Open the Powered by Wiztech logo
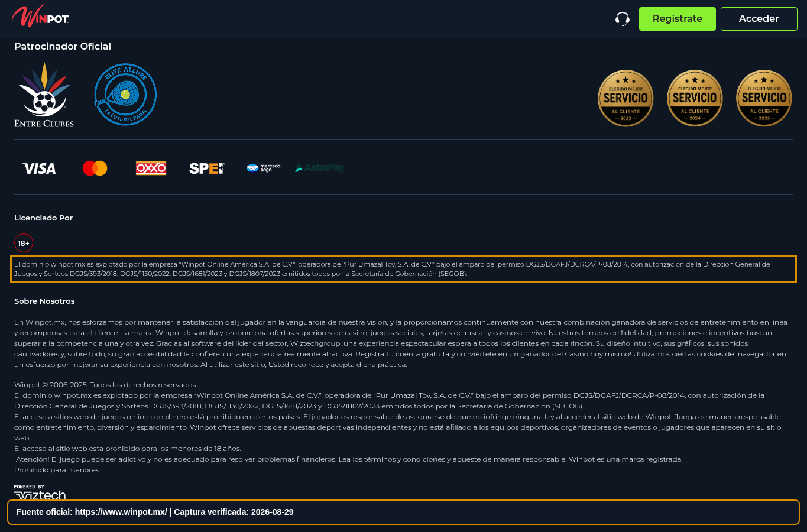The image size is (807, 532). point(40,492)
